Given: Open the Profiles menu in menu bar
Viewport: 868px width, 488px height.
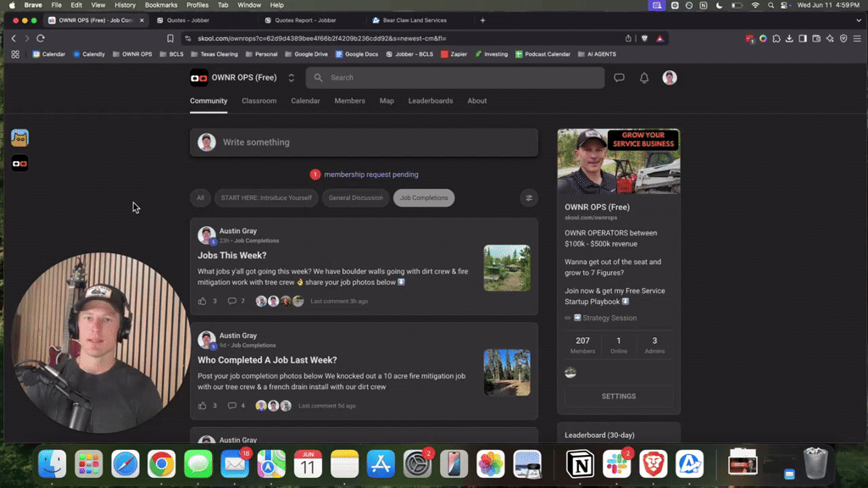Looking at the screenshot, I should tap(197, 5).
